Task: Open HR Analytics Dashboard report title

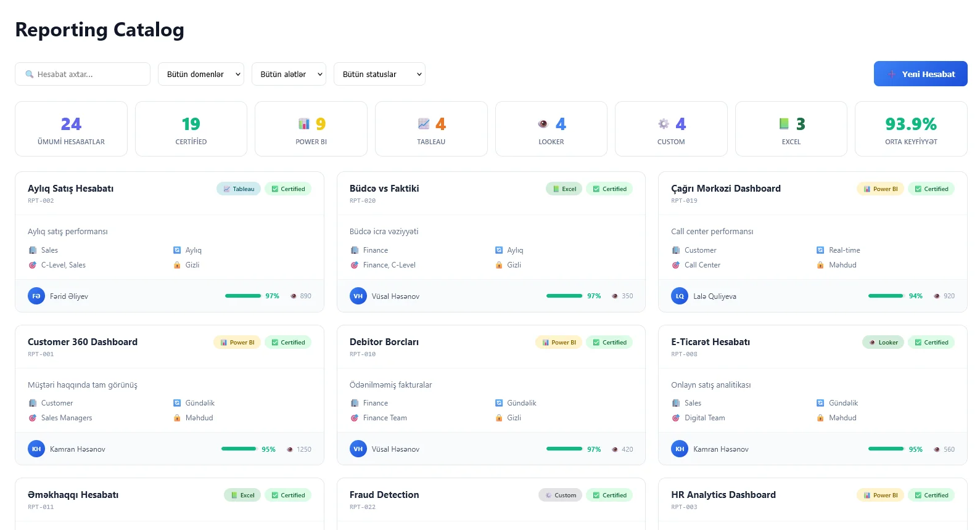Action: pyautogui.click(x=723, y=495)
